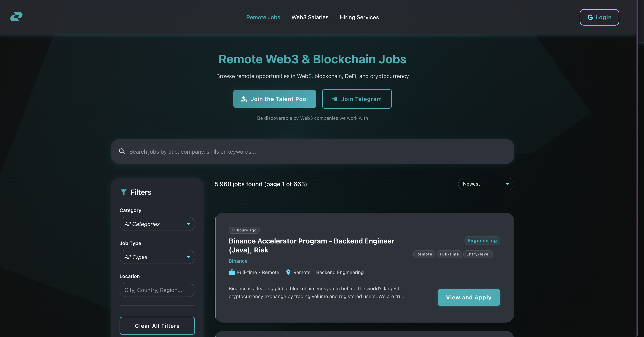Open Binance Accelerator Program job title
This screenshot has width=644, height=337.
(x=311, y=245)
